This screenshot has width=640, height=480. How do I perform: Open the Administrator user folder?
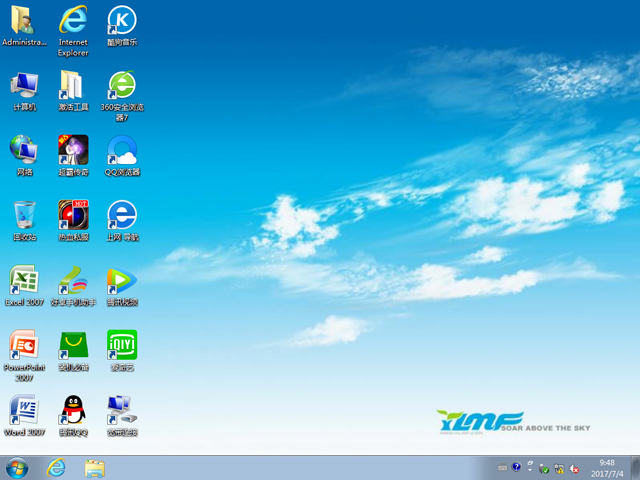point(24,21)
